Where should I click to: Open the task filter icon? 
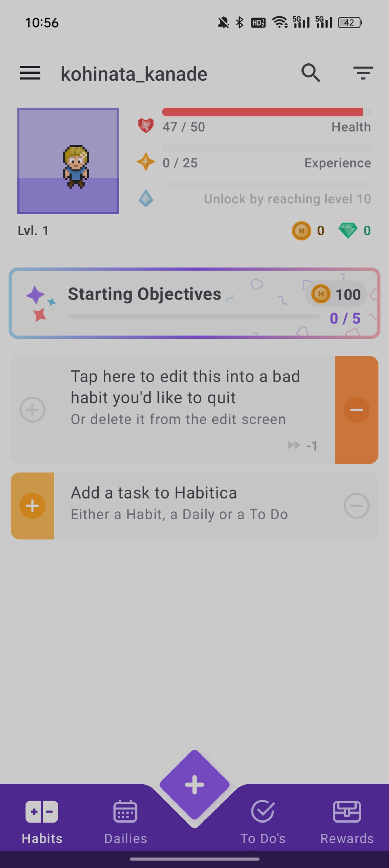pyautogui.click(x=363, y=73)
